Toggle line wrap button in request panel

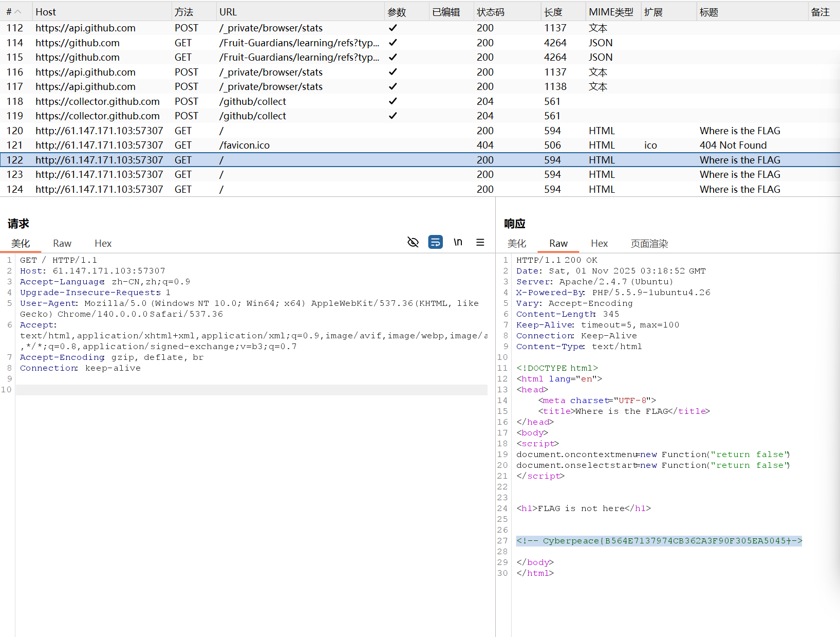click(x=436, y=242)
